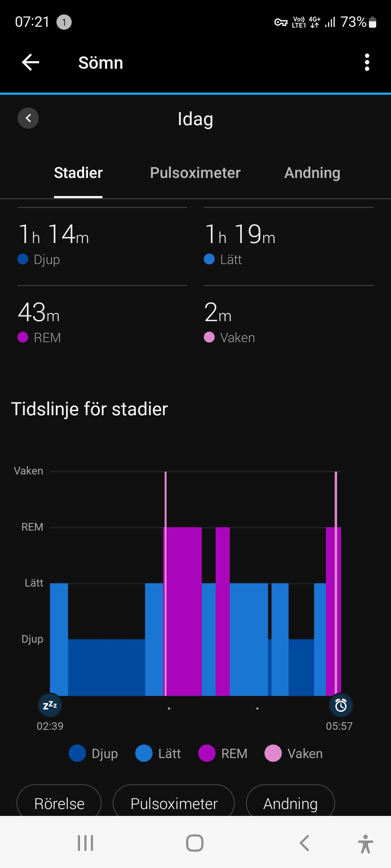Tap the wide REM block in timeline

coord(184,611)
